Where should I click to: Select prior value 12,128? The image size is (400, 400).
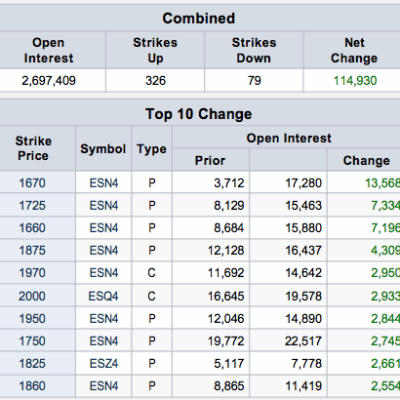226,250
